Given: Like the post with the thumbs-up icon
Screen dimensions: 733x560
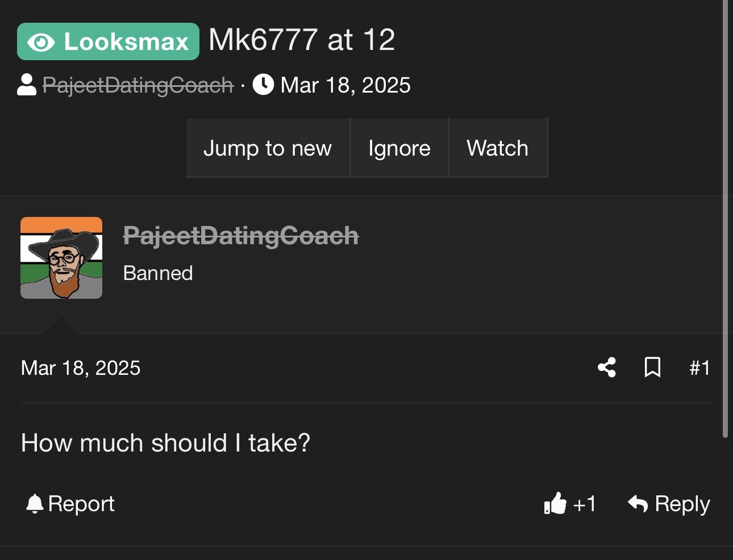Looking at the screenshot, I should click(556, 503).
